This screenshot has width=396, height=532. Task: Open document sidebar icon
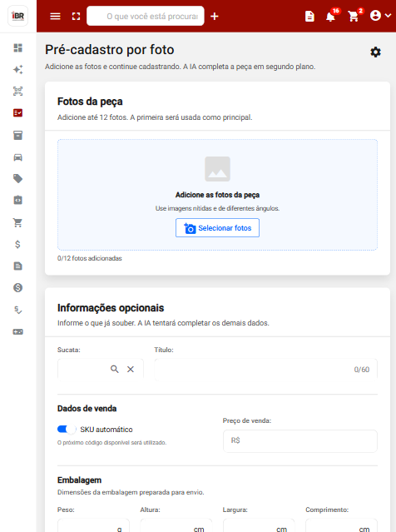(x=18, y=266)
